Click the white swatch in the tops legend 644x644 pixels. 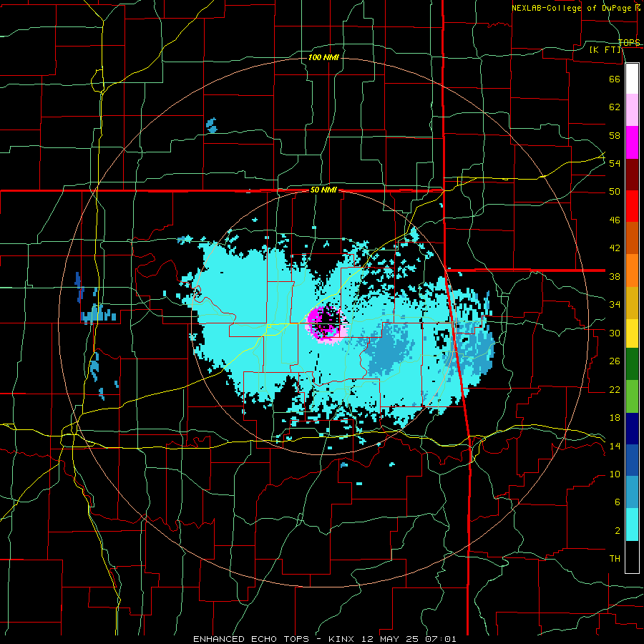632,79
